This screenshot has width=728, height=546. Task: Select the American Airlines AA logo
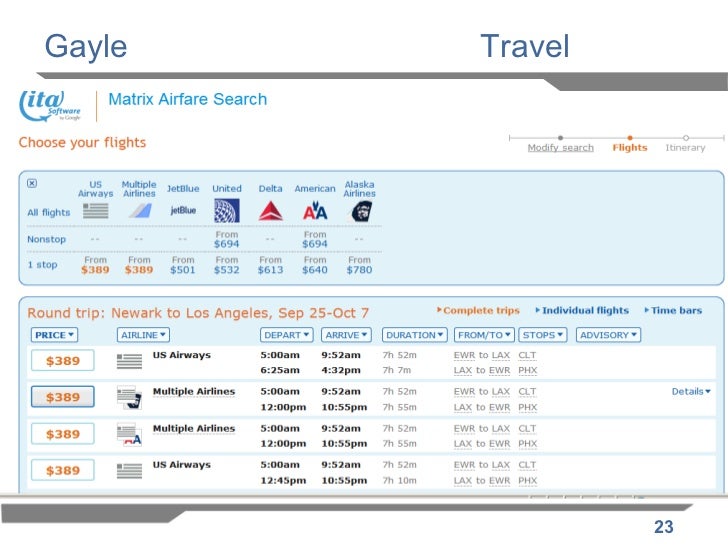(x=315, y=211)
